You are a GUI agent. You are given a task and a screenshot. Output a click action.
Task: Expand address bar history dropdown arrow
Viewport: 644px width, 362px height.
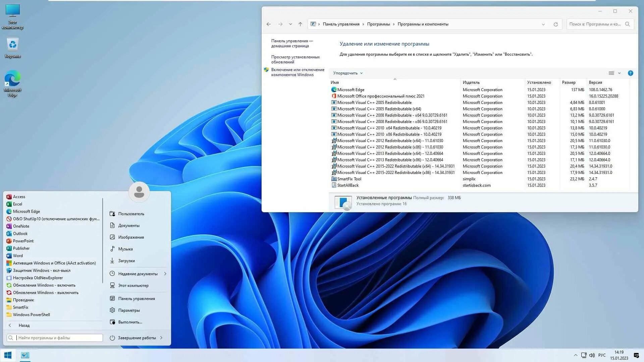tap(543, 24)
